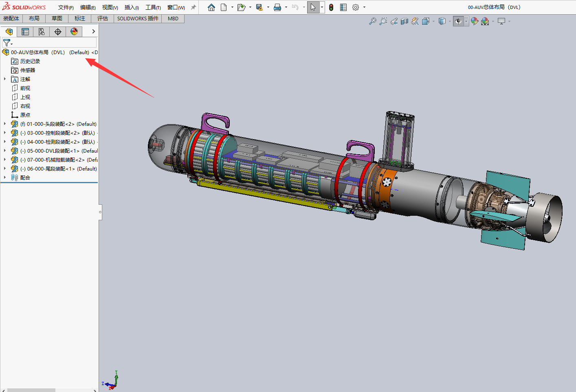The width and height of the screenshot is (576, 392).
Task: Open the 插入(I) menu
Action: coord(132,7)
